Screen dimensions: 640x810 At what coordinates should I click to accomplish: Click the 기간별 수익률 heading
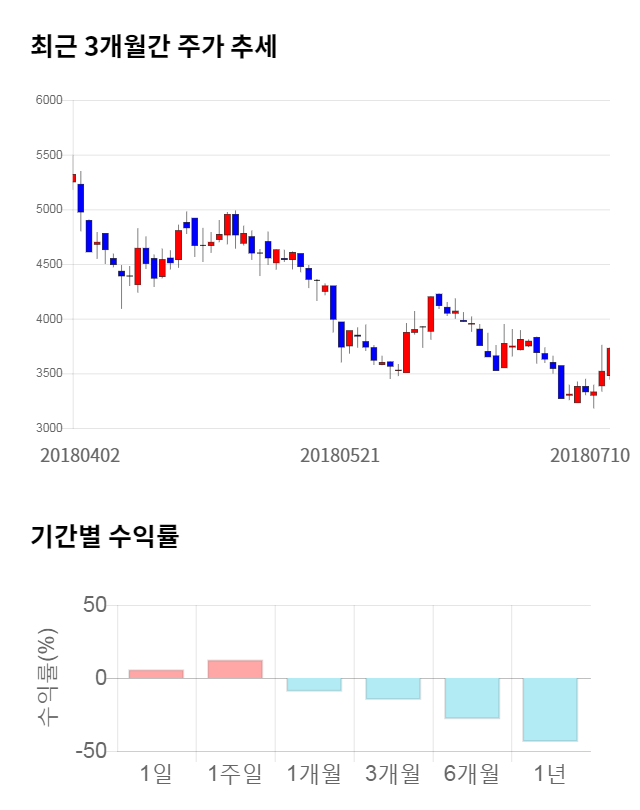(104, 536)
